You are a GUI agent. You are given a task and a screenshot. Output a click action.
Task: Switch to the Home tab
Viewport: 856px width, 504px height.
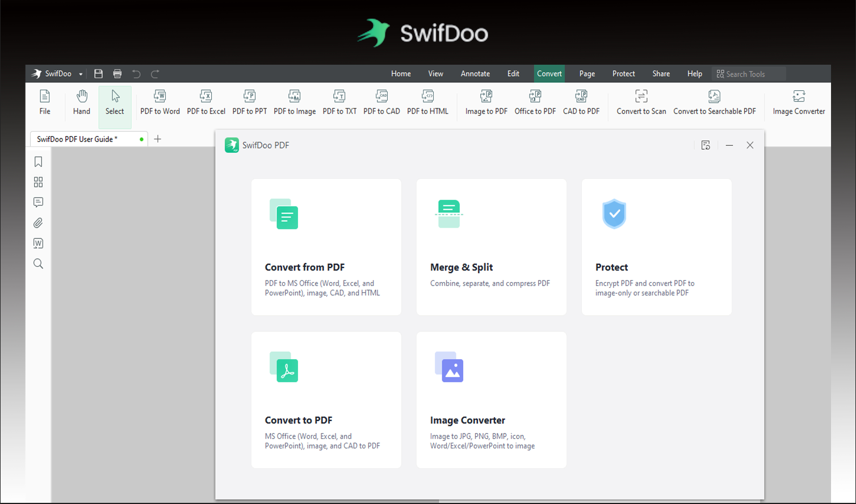(401, 74)
